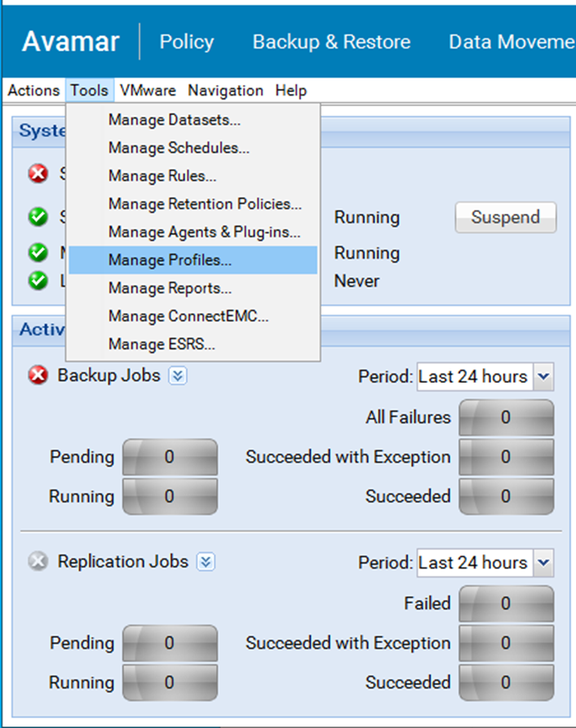The height and width of the screenshot is (728, 576).
Task: Open the Policy section
Action: tap(186, 42)
